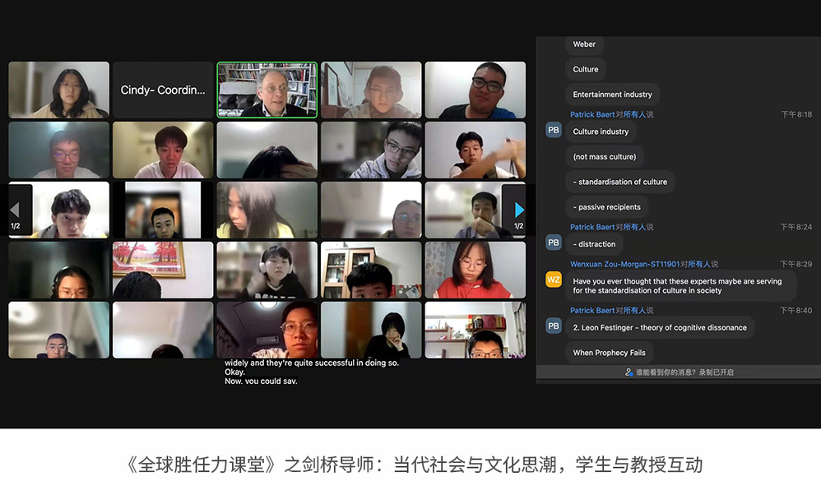Click 谁能看到你的消息 notice text
The height and width of the screenshot is (504, 821).
click(x=683, y=372)
